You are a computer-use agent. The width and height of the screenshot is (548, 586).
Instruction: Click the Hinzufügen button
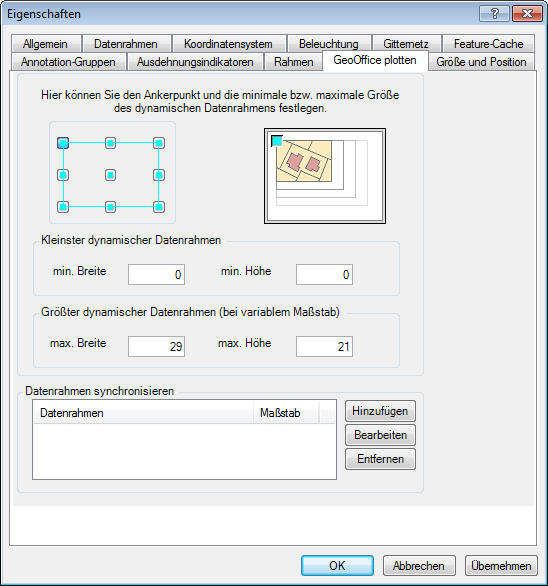click(x=380, y=411)
